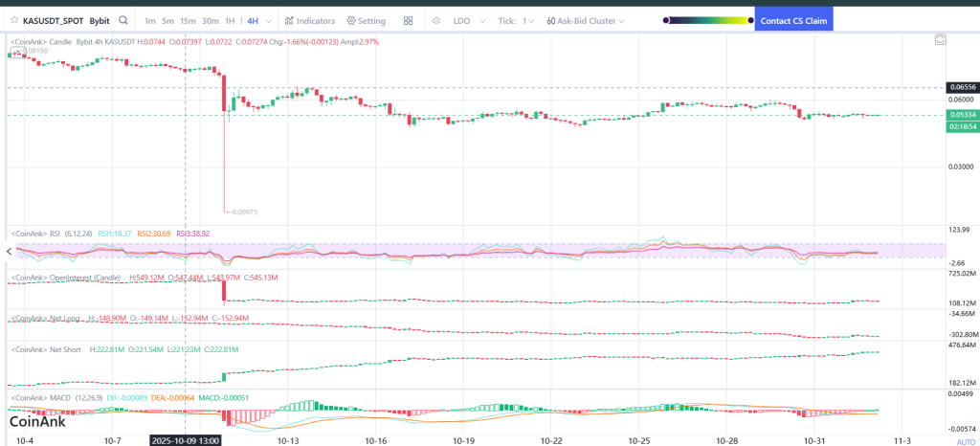980x446 pixels.
Task: Click the screenshot icon at the chart's top-right
Action: coord(941,40)
